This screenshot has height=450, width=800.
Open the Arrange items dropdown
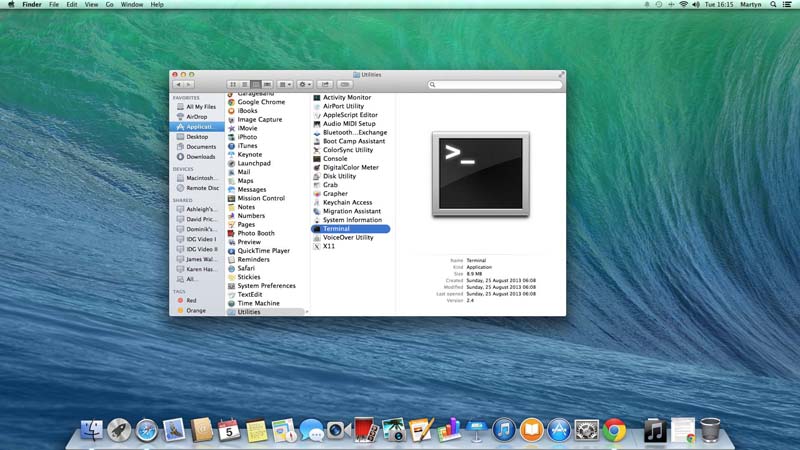285,84
